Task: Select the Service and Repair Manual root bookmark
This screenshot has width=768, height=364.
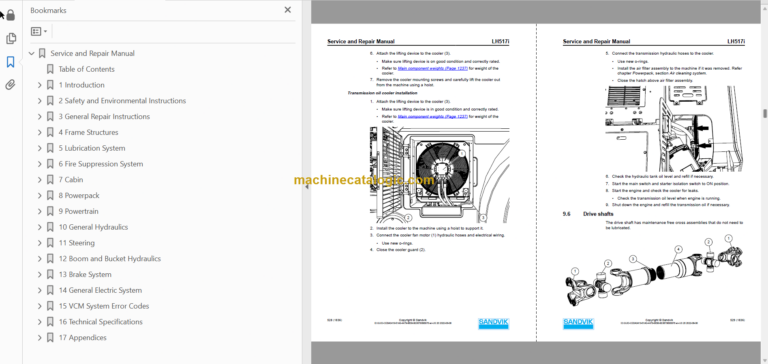Action: tap(93, 53)
